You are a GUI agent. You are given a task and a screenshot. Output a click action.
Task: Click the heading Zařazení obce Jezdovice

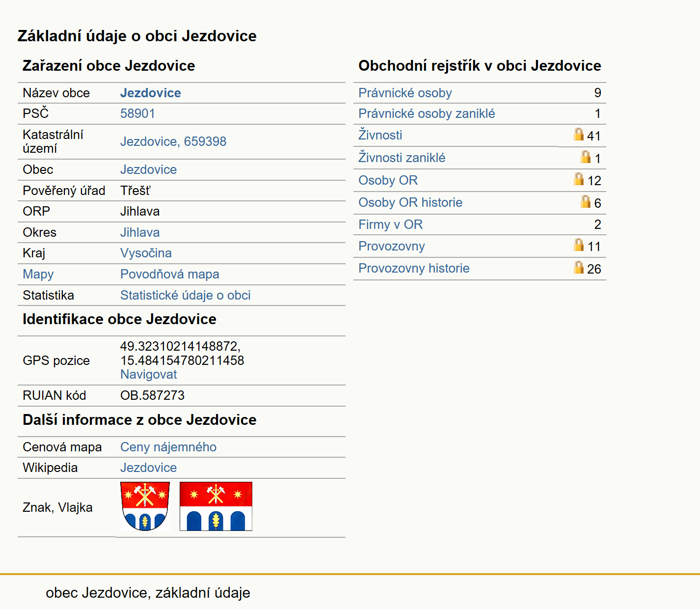[x=109, y=66]
